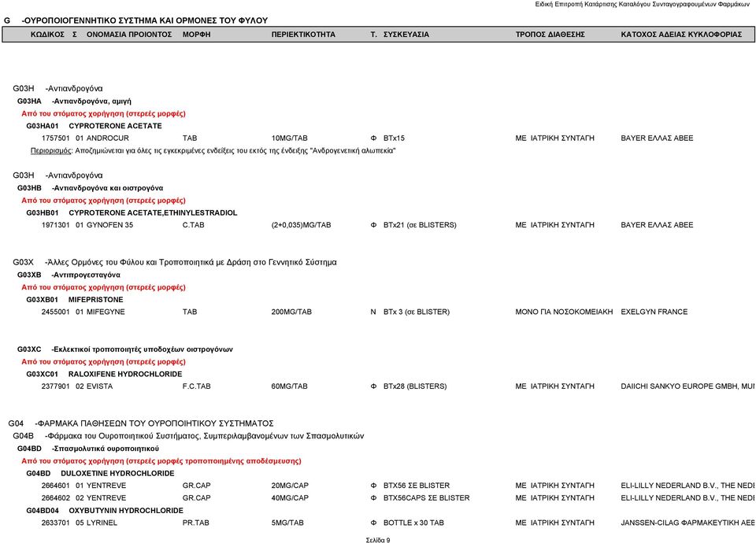
Task: Click the G03HB Αντιανδρογόνα και οιστρογόνα heading
Action: pyautogui.click(x=90, y=188)
